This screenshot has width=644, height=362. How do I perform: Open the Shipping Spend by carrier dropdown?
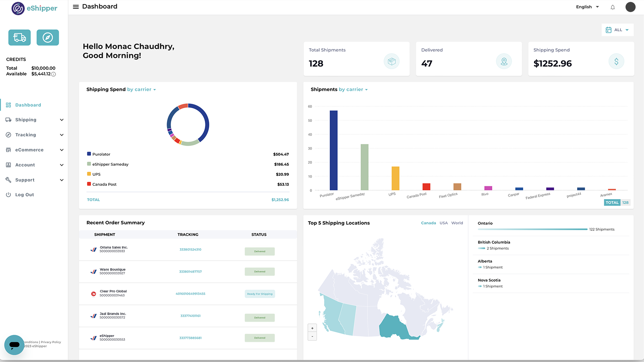[141, 89]
